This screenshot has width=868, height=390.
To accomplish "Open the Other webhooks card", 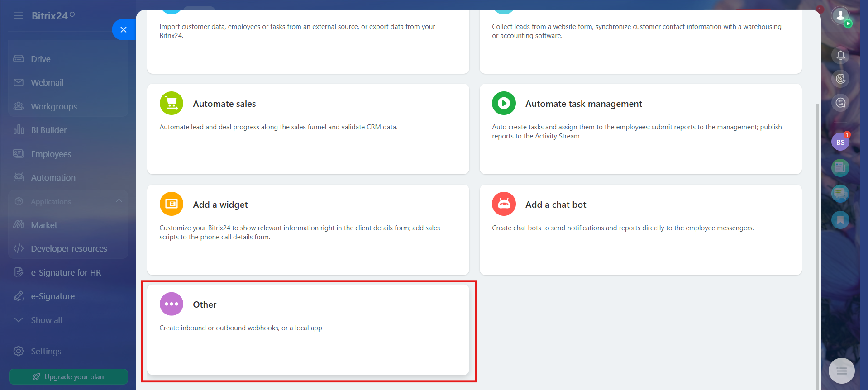I will tap(308, 330).
